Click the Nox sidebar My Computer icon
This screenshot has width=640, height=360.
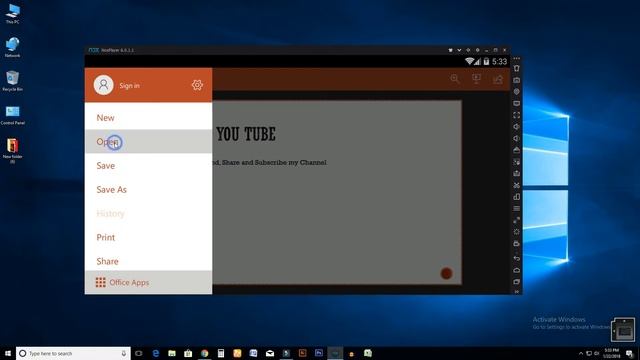coord(517,103)
